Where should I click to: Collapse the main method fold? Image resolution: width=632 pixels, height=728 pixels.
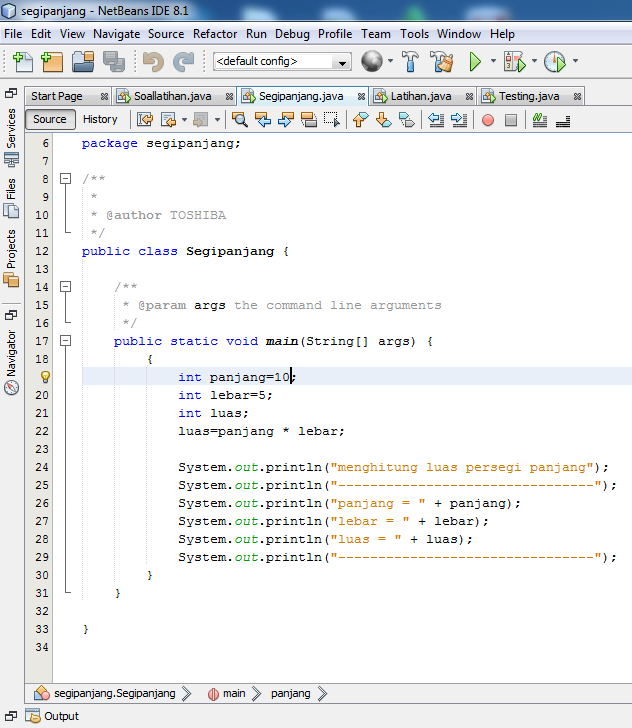tap(66, 341)
